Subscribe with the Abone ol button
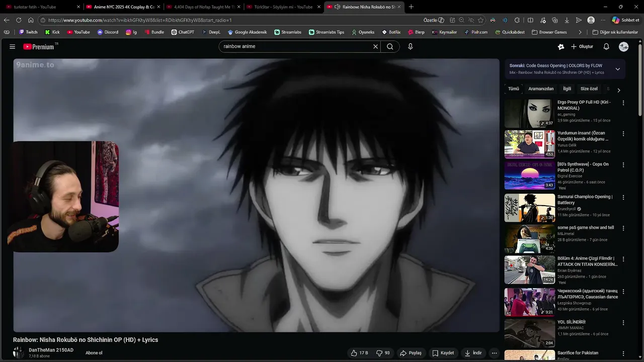This screenshot has width=644, height=362. pos(94,353)
